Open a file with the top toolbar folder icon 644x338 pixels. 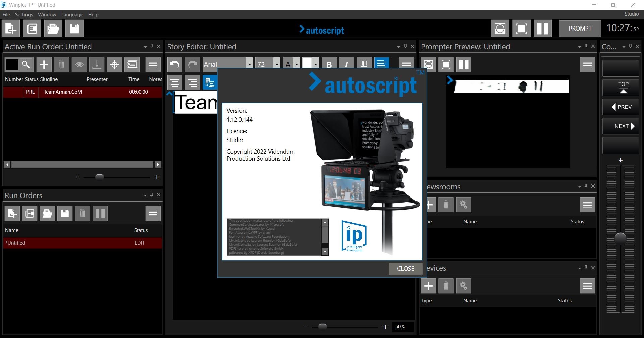(53, 29)
